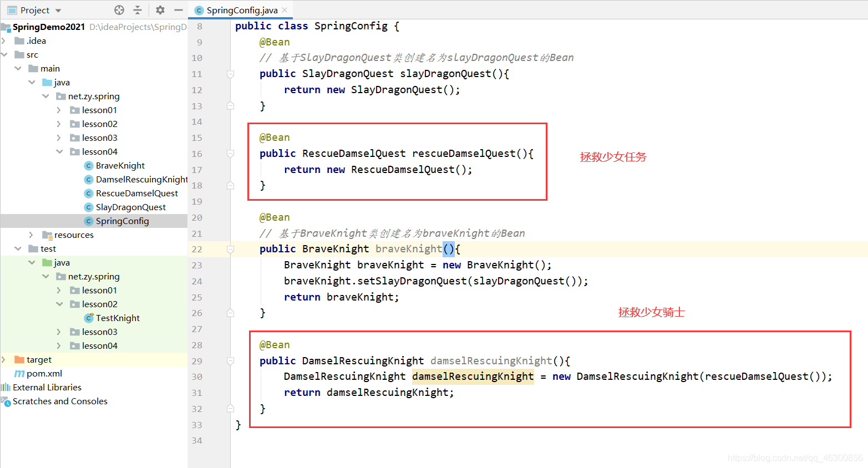Click the resources folder icon
Screen dimensions: 868x468
click(47, 235)
